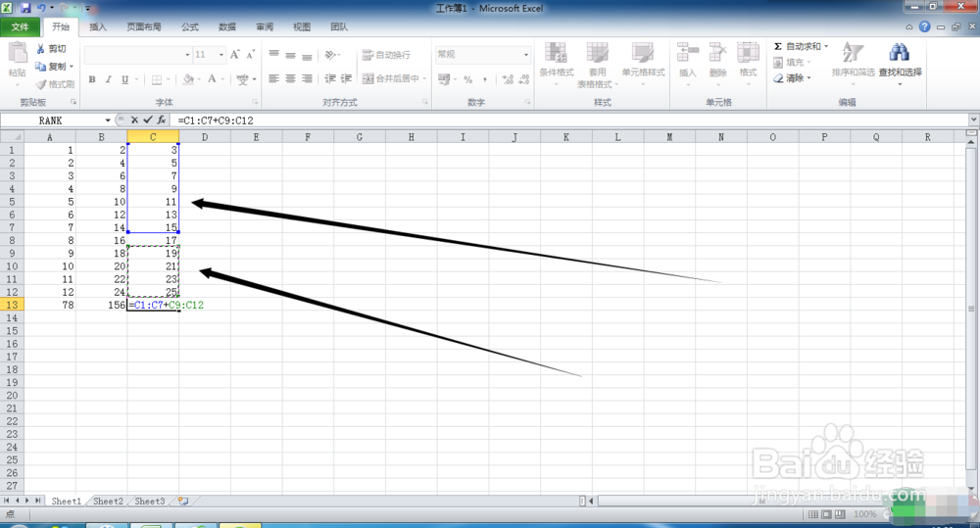Image resolution: width=980 pixels, height=528 pixels.
Task: Click the increase indent icon
Action: (x=346, y=78)
